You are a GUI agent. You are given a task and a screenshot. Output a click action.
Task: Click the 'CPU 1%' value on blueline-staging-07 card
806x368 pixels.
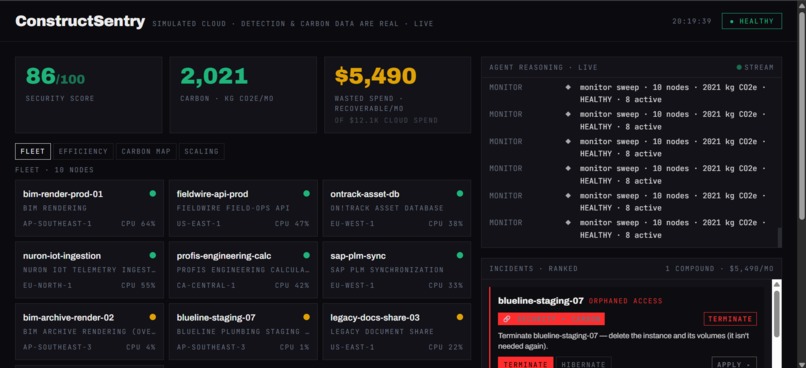tap(295, 347)
